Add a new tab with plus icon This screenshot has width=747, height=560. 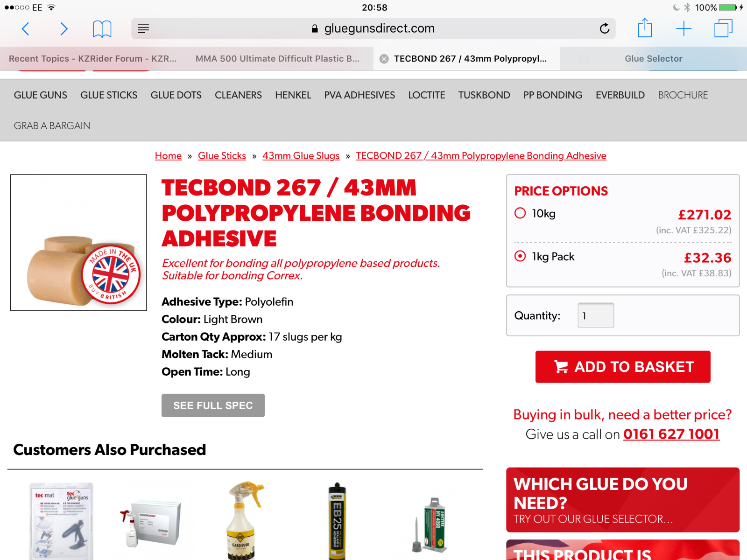click(x=684, y=29)
